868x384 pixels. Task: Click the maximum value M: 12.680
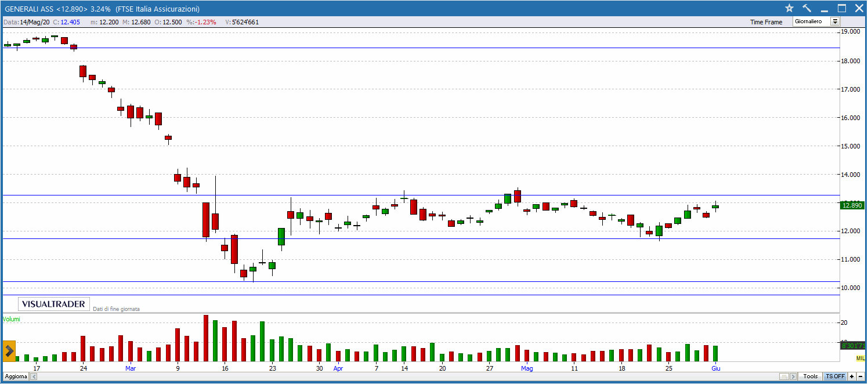137,22
